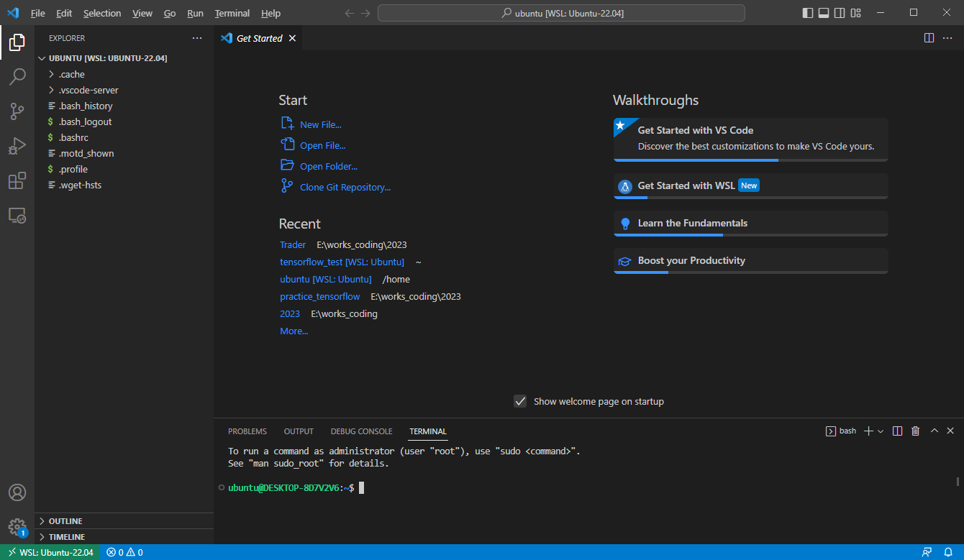The width and height of the screenshot is (964, 560).
Task: Click the New File... link
Action: tap(320, 124)
